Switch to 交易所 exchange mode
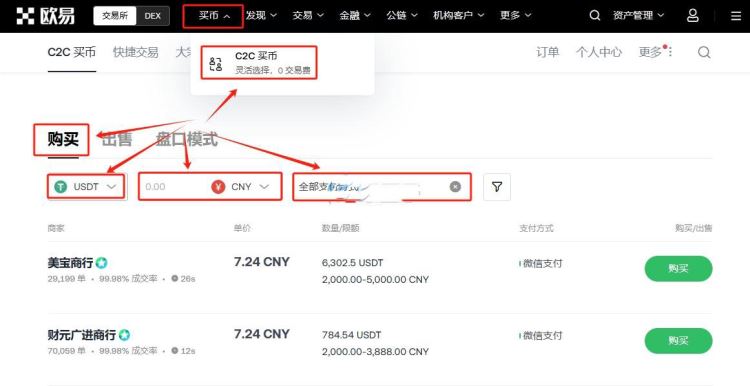 tap(115, 16)
